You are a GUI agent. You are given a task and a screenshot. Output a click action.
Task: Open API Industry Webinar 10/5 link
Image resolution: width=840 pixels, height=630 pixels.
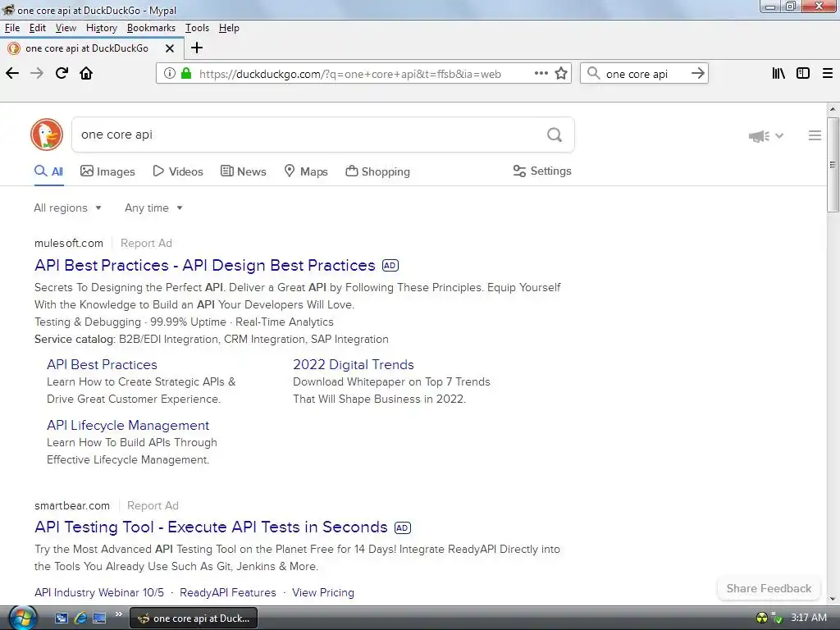[99, 592]
